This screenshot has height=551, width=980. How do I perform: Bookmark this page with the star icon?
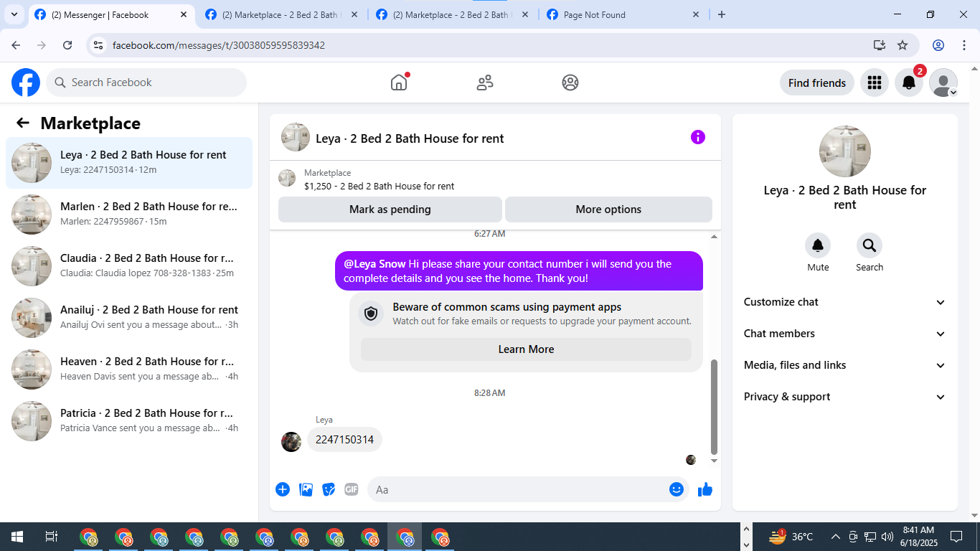coord(903,45)
